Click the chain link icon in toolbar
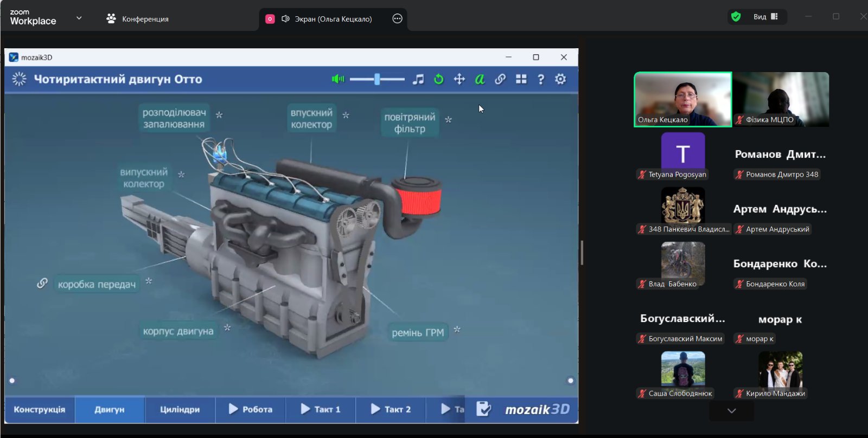The width and height of the screenshot is (868, 438). click(x=500, y=79)
